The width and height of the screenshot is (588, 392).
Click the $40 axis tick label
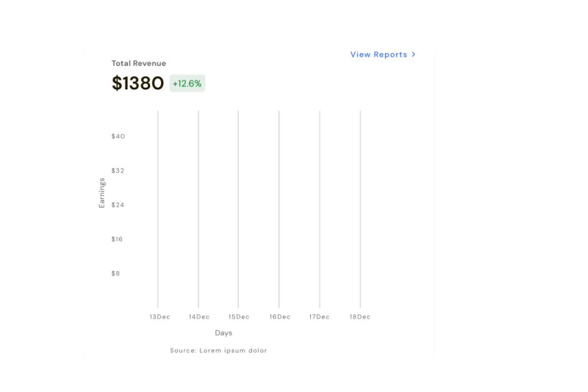tap(118, 136)
